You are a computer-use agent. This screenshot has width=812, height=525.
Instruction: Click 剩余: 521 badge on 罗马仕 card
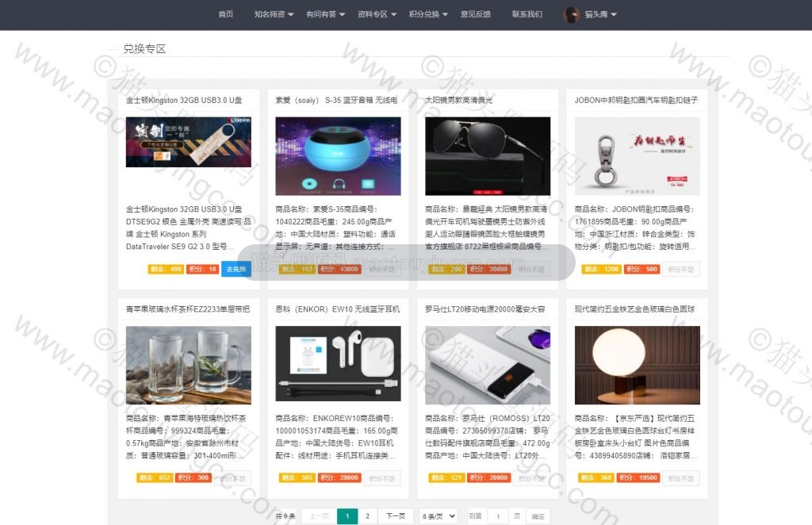[x=446, y=478]
